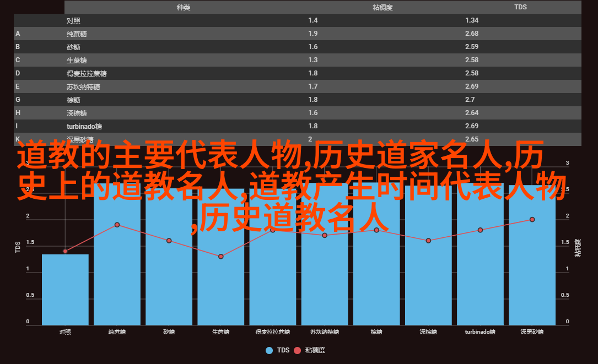Click row label C in the table
Image resolution: width=598 pixels, height=364 pixels.
(18, 60)
